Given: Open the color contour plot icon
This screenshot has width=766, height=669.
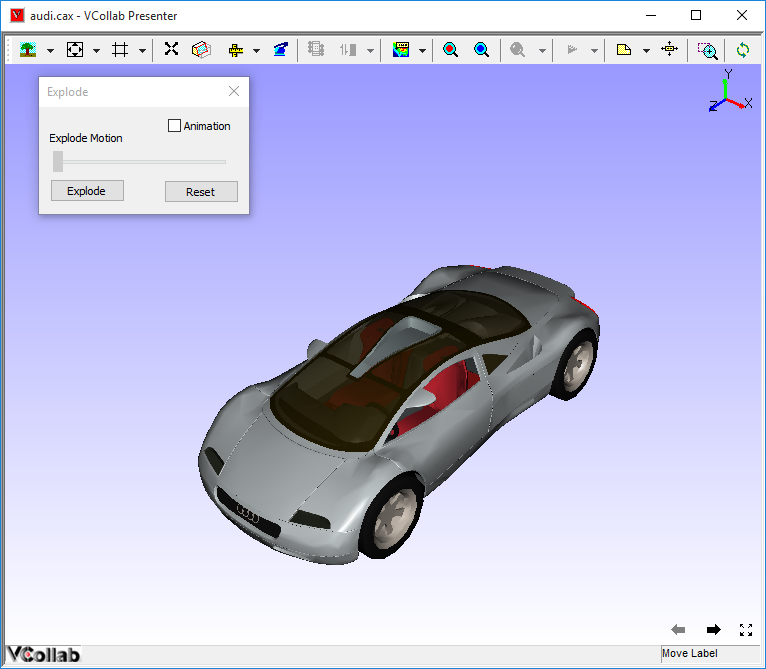Looking at the screenshot, I should point(401,49).
